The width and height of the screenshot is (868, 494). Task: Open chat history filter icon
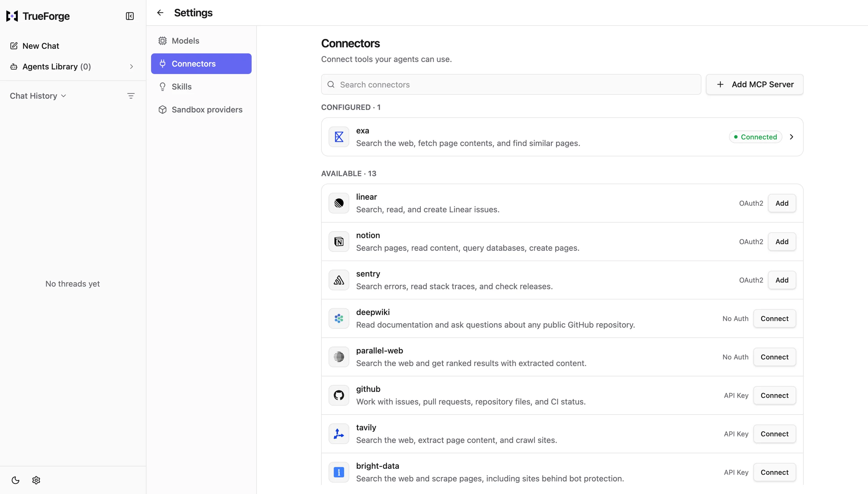[x=131, y=96]
